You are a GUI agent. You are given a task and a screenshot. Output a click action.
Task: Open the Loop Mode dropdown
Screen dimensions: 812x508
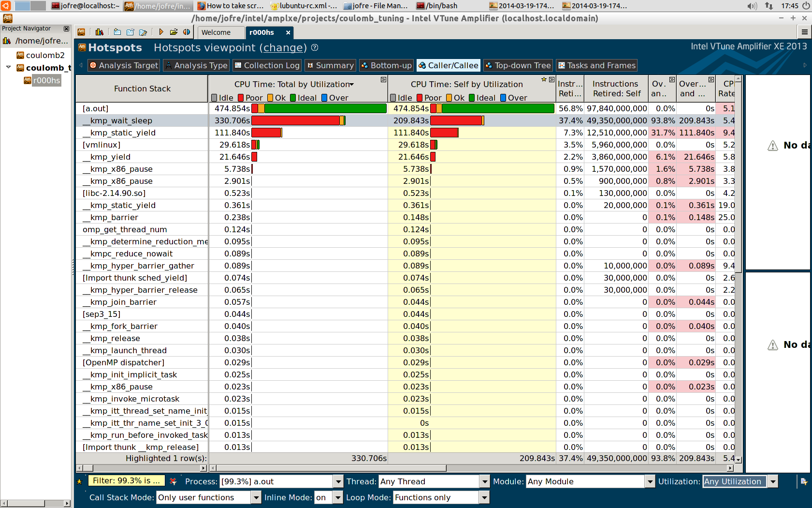[x=484, y=497]
